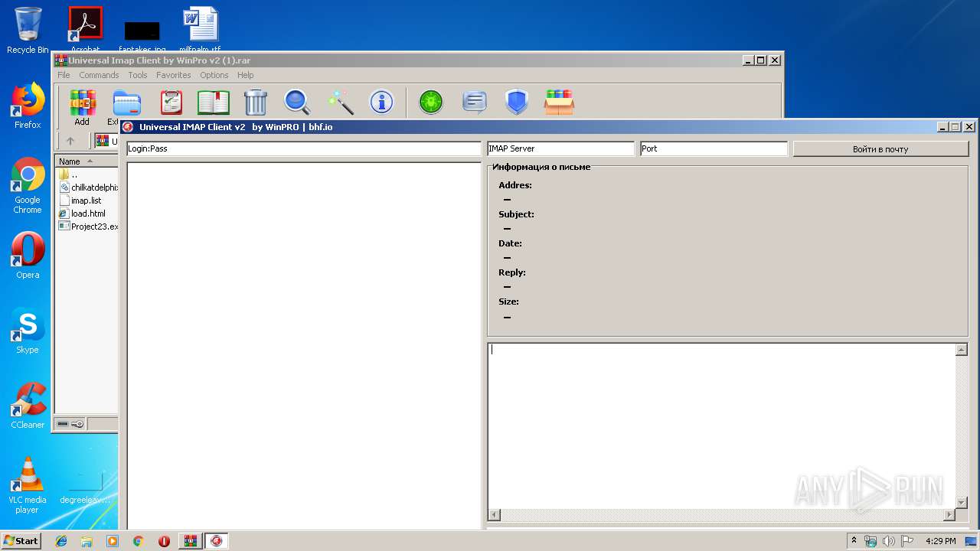Show hidden system tray icons
This screenshot has height=551, width=980.
tap(854, 540)
